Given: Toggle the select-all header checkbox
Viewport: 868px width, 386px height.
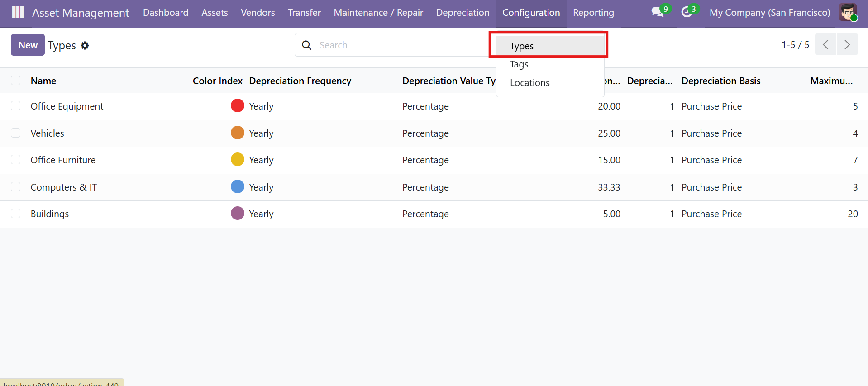Looking at the screenshot, I should click(x=16, y=81).
